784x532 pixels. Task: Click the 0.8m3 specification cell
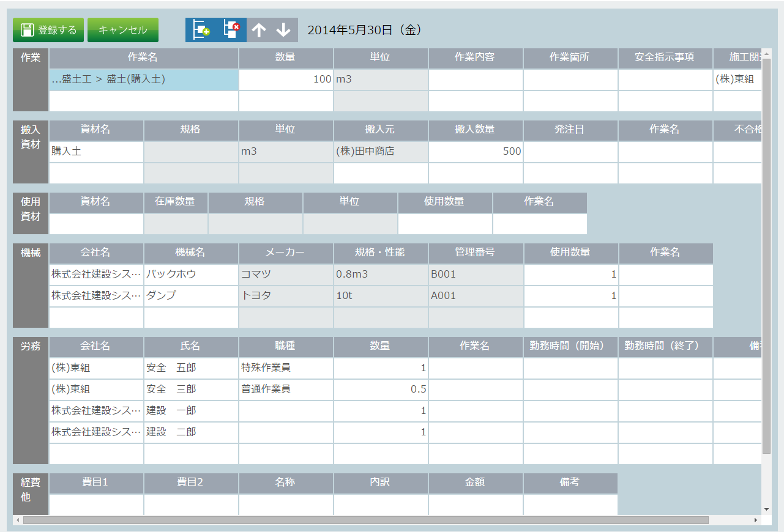(x=381, y=275)
